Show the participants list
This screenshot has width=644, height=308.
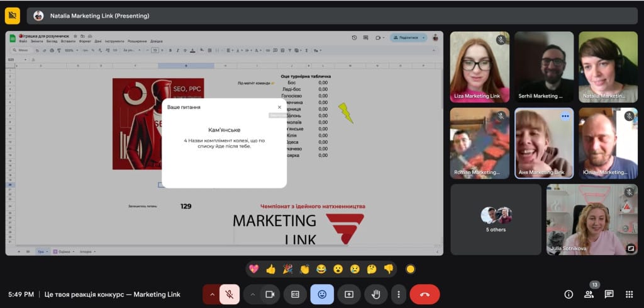pyautogui.click(x=589, y=294)
